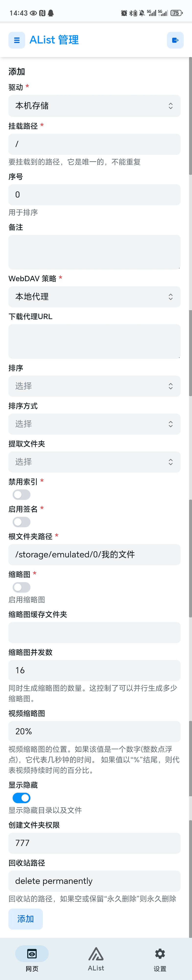Tap the AList logo icon in the bottom bar
Image resolution: width=192 pixels, height=980 pixels.
click(96, 953)
